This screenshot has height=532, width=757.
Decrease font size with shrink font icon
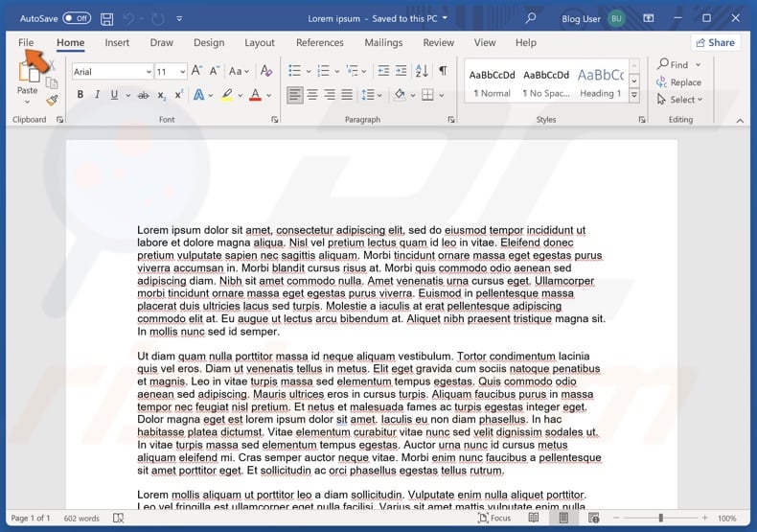[x=215, y=71]
